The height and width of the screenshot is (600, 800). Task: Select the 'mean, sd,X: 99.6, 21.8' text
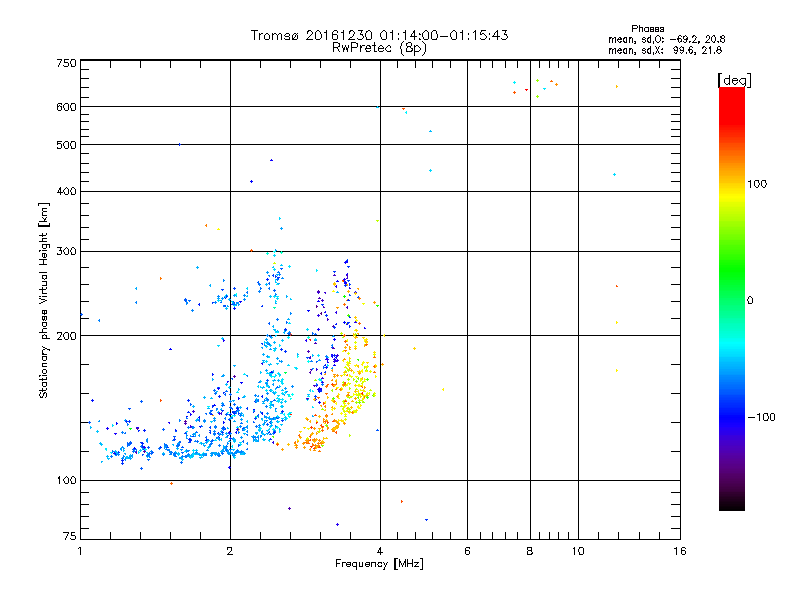665,50
